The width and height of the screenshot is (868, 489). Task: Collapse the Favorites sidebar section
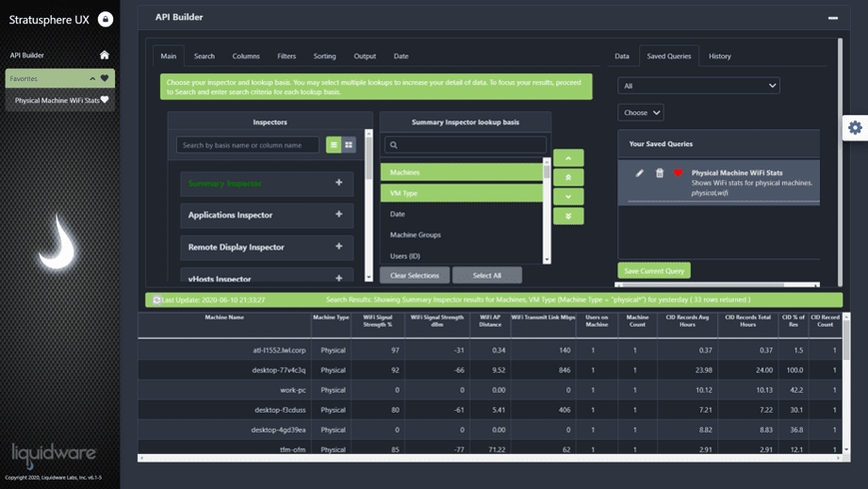tap(92, 78)
